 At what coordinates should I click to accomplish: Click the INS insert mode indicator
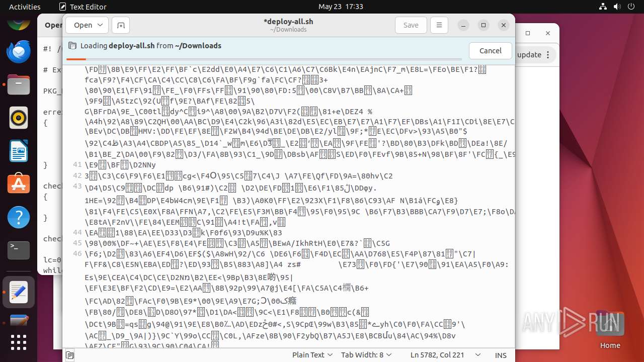500,355
